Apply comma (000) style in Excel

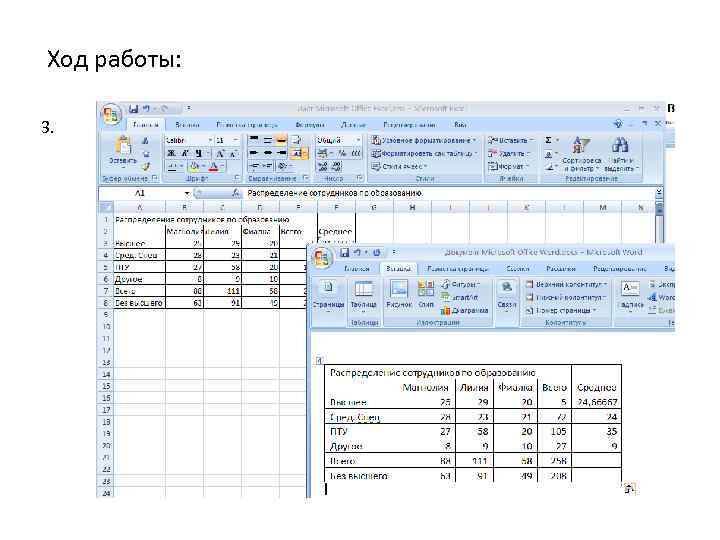(x=356, y=153)
